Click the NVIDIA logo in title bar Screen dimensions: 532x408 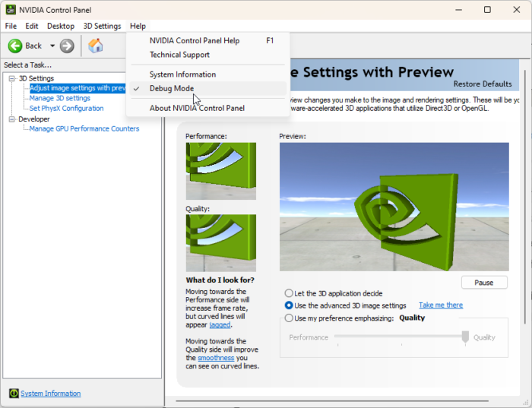tap(11, 9)
